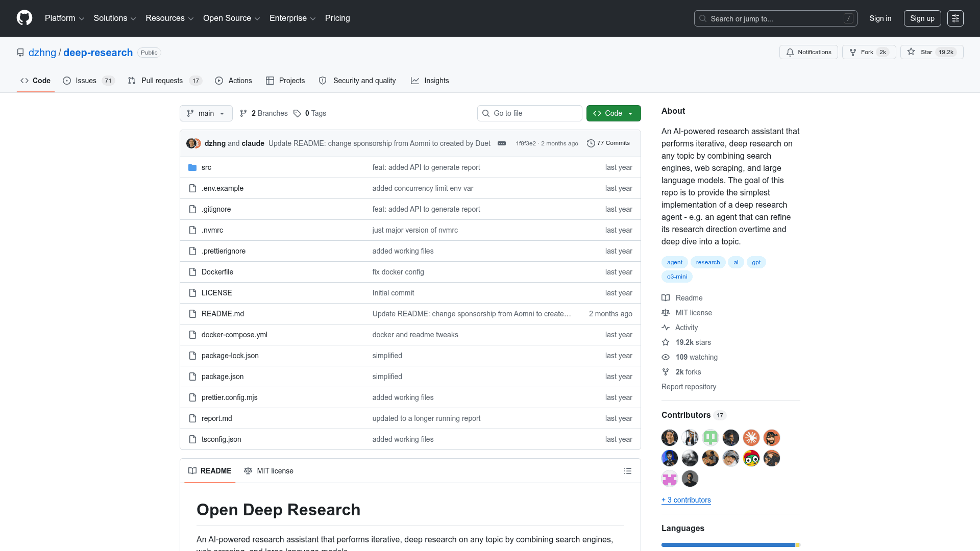The height and width of the screenshot is (551, 980).
Task: Click the src folder icon
Action: [x=192, y=167]
